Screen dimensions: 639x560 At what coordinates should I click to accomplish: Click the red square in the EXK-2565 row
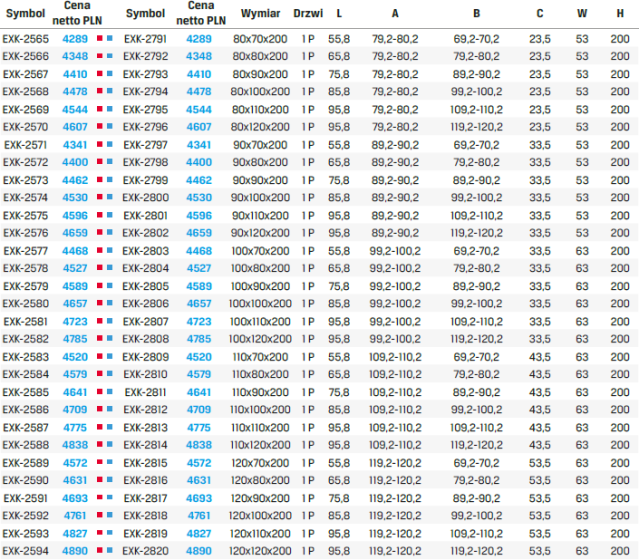[99, 38]
